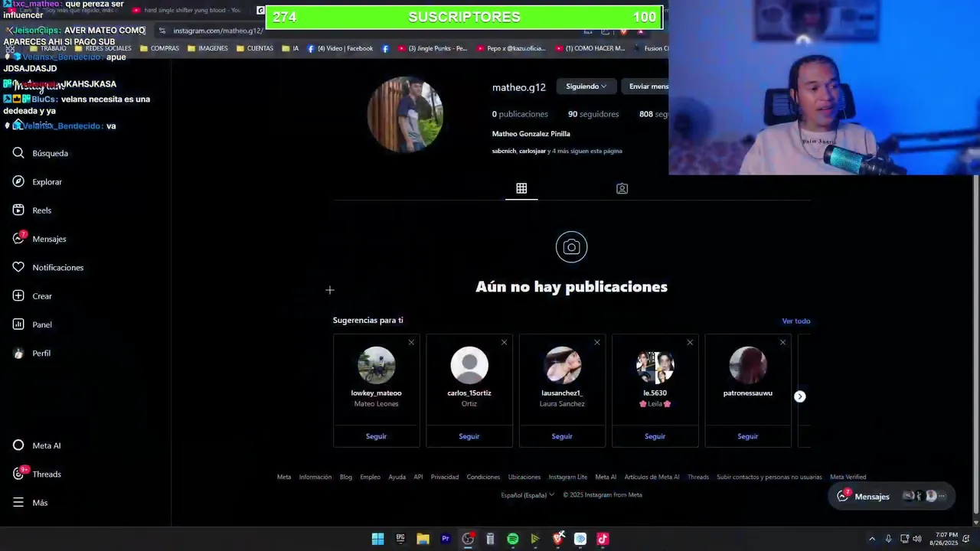The width and height of the screenshot is (980, 551).
Task: Click Ayuda footer link
Action: pyautogui.click(x=397, y=477)
